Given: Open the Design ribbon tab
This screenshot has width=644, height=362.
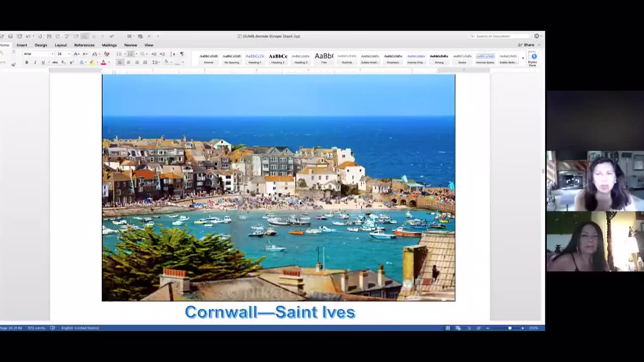Looking at the screenshot, I should 41,45.
